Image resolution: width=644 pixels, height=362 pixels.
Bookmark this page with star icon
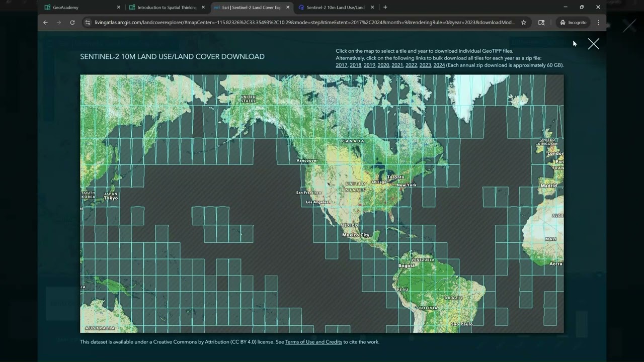(524, 23)
